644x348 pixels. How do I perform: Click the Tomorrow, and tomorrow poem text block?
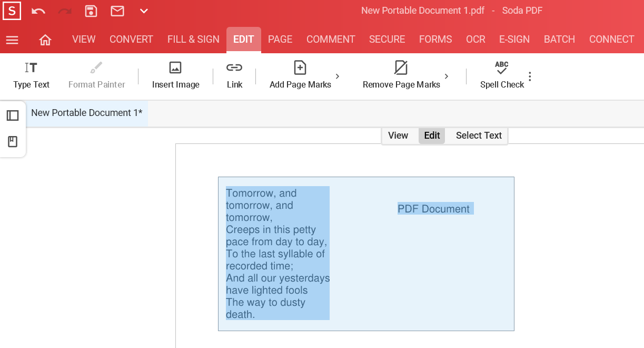(x=278, y=253)
